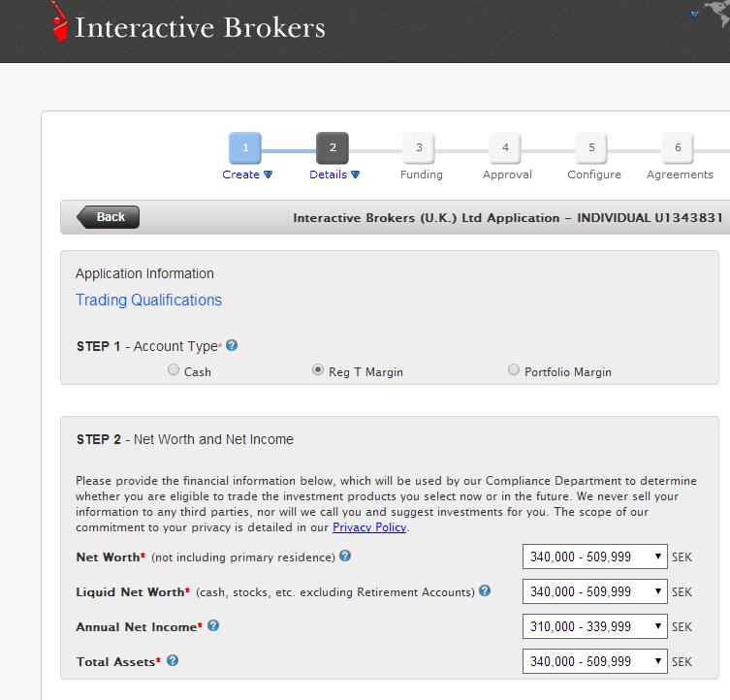Click the Liquid Net Worth help icon
Screen dimensions: 730x700
(485, 590)
